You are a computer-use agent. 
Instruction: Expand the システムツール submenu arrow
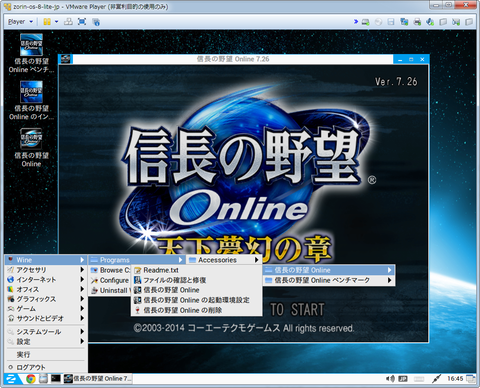click(82, 331)
